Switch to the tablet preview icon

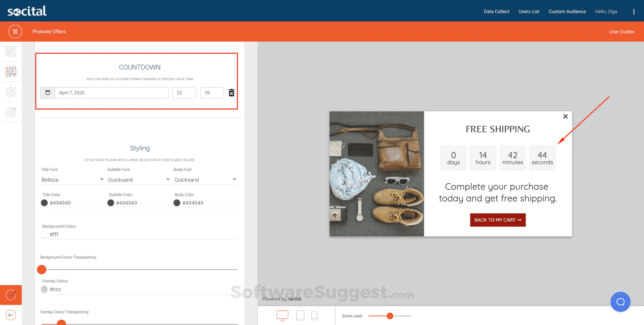(300, 315)
